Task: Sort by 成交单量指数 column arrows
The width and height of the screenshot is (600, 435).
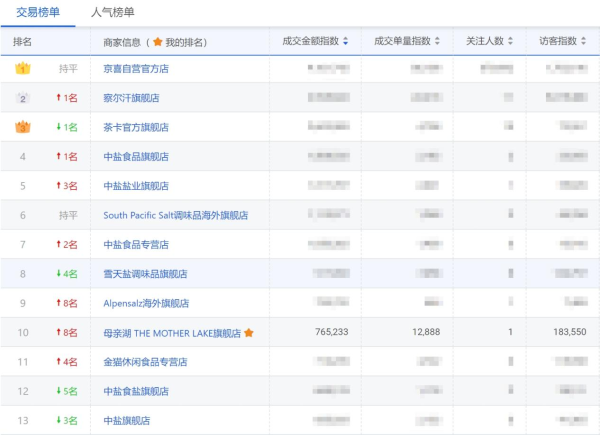Action: pos(437,41)
